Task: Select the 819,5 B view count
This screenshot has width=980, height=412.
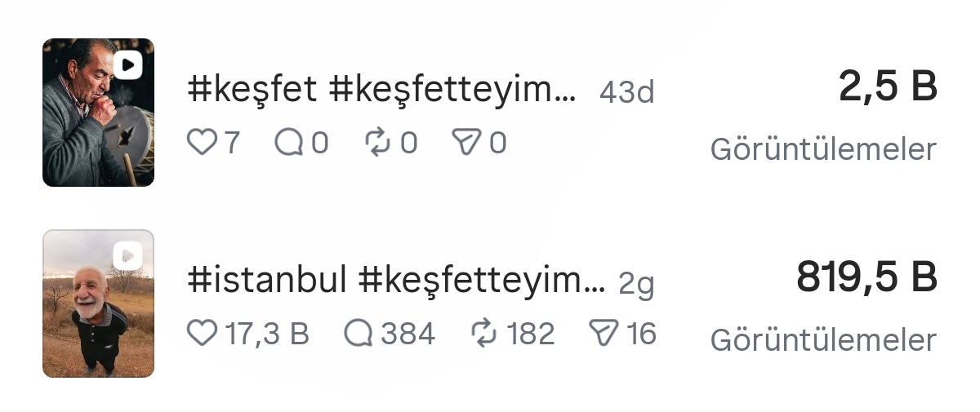Action: (866, 277)
